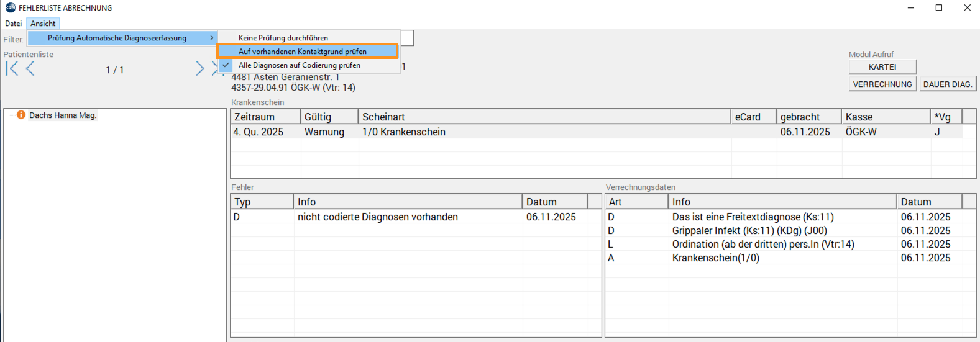Go to next patient arrow

tap(199, 69)
